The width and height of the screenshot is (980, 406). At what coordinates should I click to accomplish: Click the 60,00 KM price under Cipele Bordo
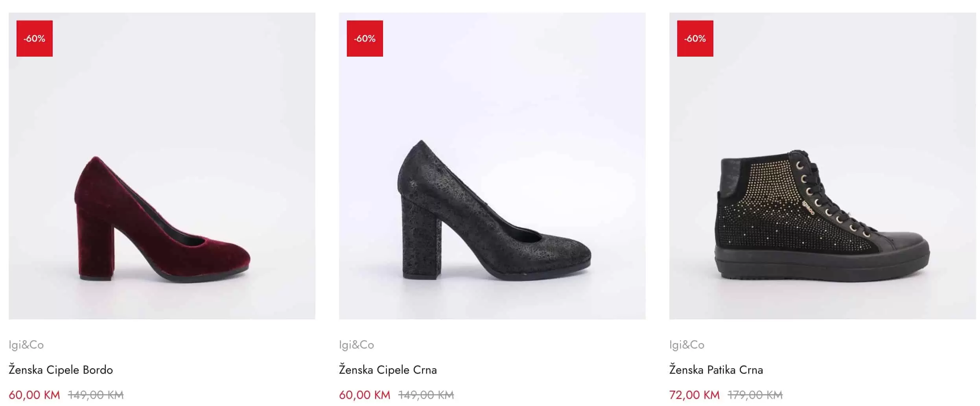(x=35, y=395)
